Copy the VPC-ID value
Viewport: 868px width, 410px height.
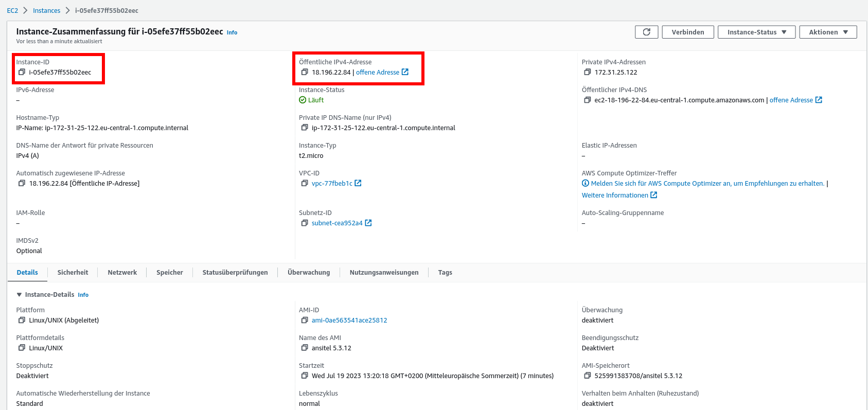click(x=305, y=183)
